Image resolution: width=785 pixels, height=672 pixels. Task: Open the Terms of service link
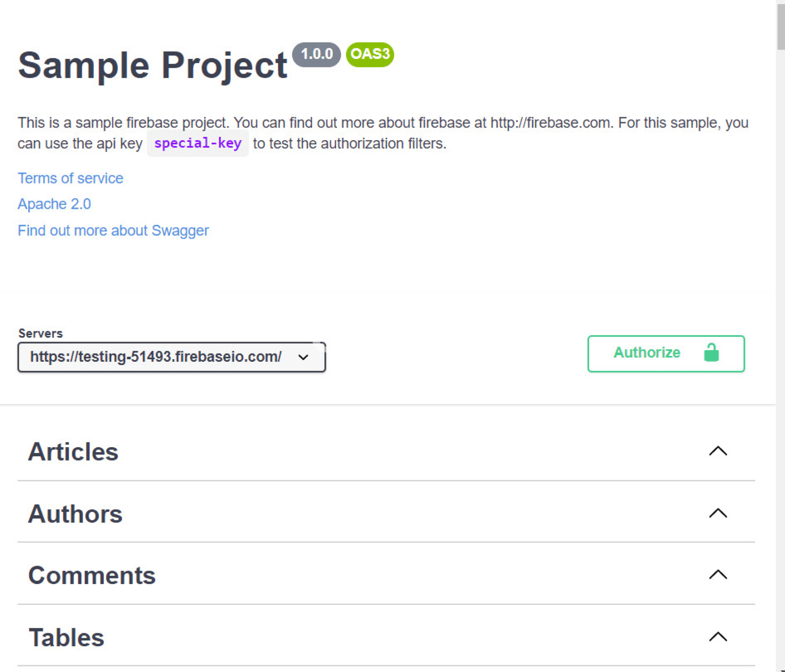70,178
